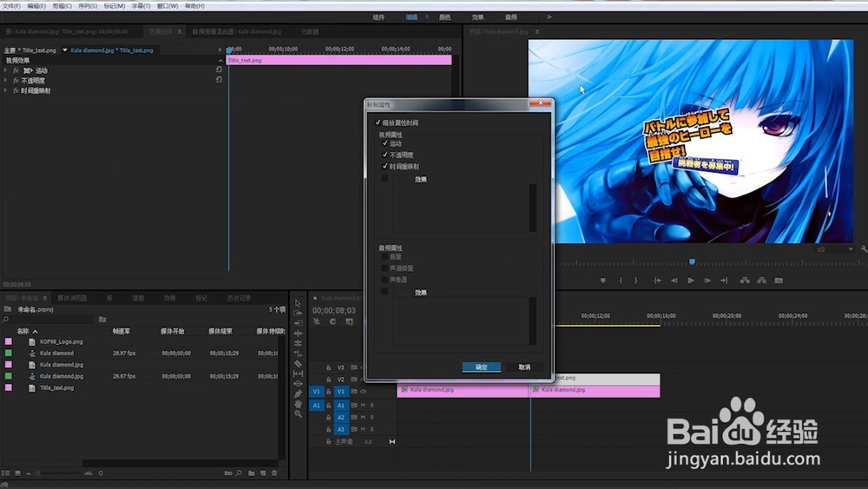The image size is (868, 489).
Task: Open the 历史记录 panel tab
Action: click(x=239, y=298)
